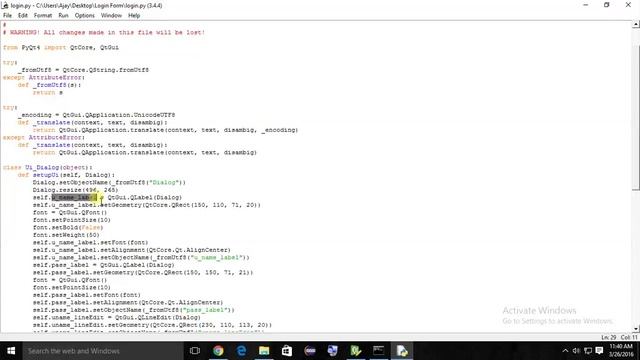
Task: Click the 'self.u_name_label.setObjectName' line
Action: tap(141, 258)
